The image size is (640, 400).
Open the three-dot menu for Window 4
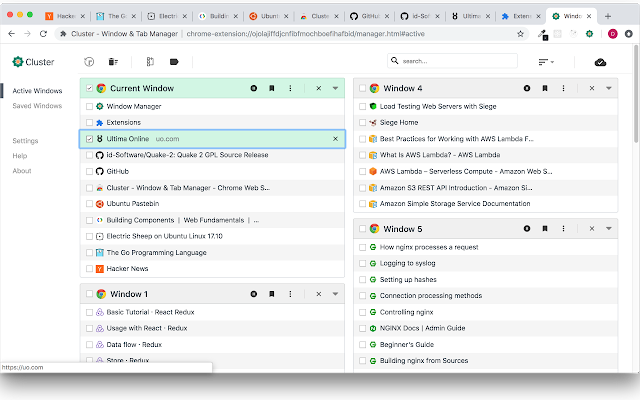click(563, 88)
